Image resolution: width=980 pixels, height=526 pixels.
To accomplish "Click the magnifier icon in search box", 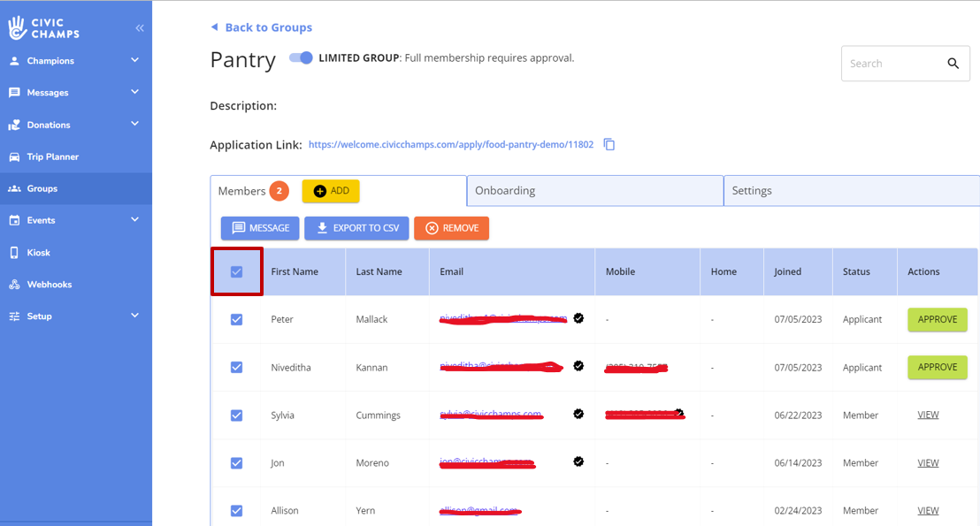I will click(953, 64).
